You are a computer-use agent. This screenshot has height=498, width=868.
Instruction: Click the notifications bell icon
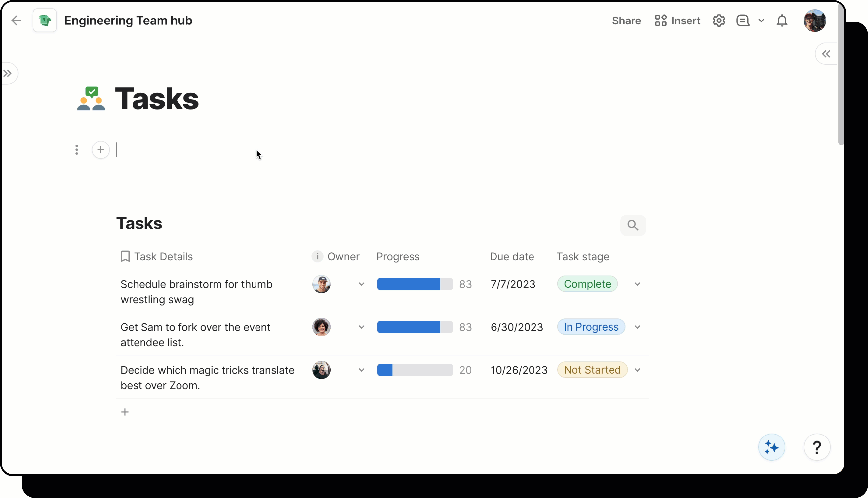(x=782, y=21)
